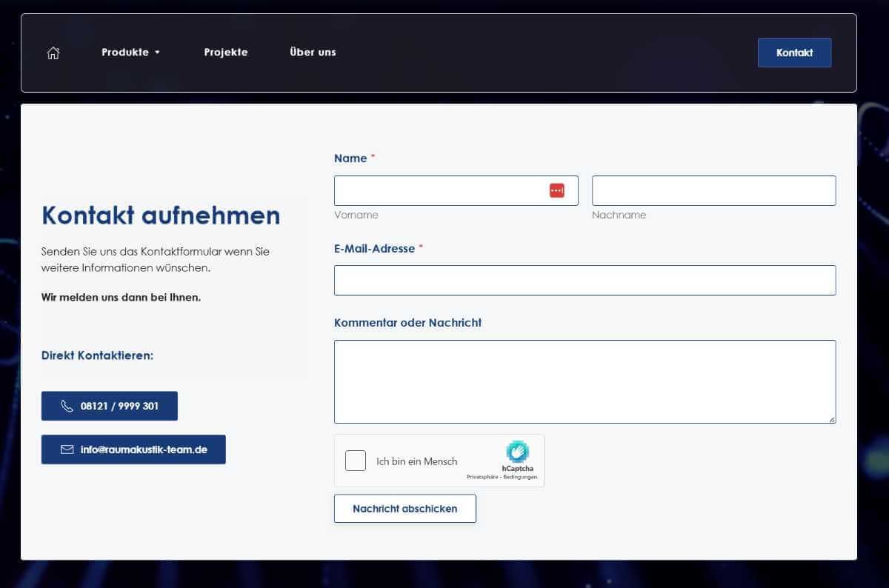Open the Über uns page
889x588 pixels.
click(x=313, y=53)
